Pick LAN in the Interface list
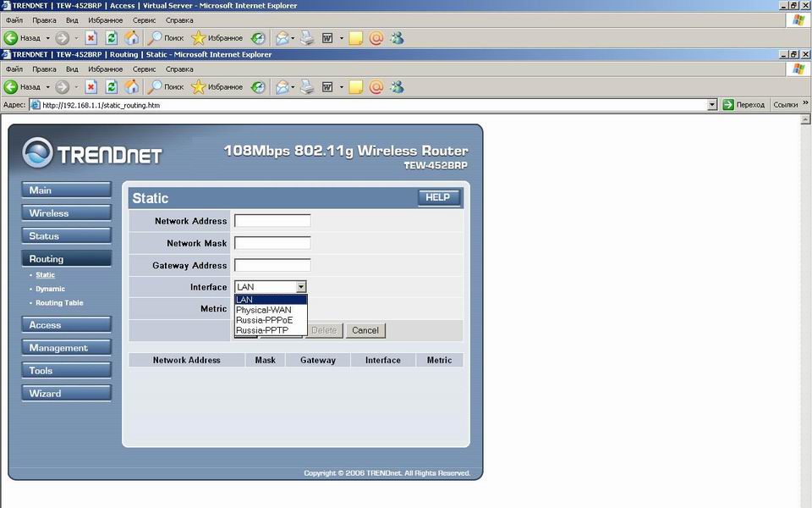The height and width of the screenshot is (508, 812). 271,300
